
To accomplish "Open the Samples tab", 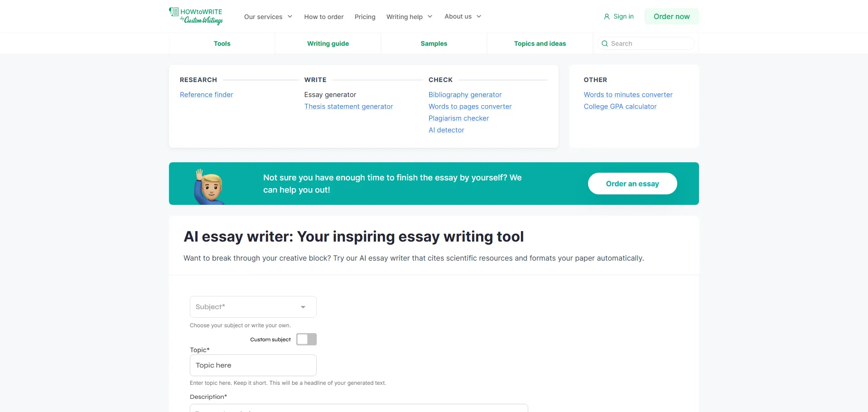I will point(434,44).
